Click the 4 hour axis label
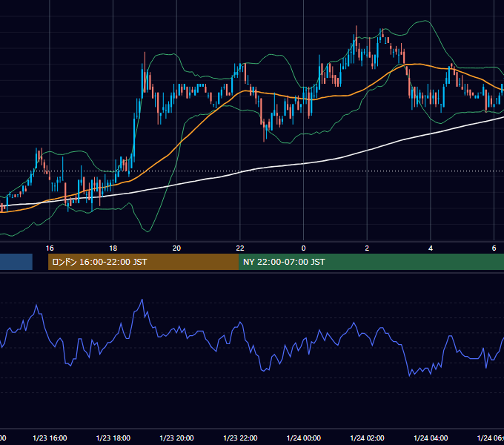Screen dimensions: 504x445 431,248
